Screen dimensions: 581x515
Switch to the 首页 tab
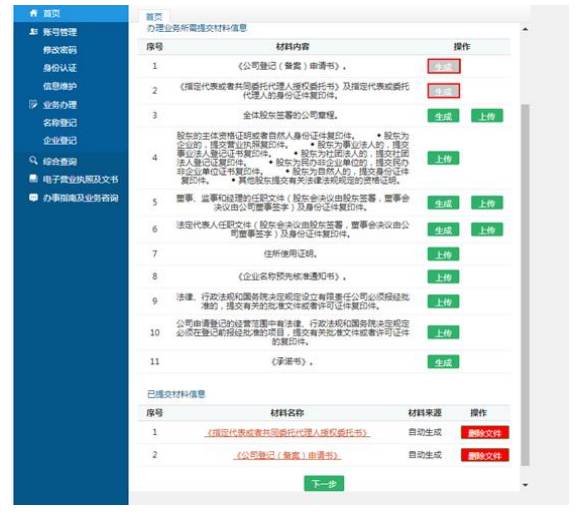[x=154, y=17]
